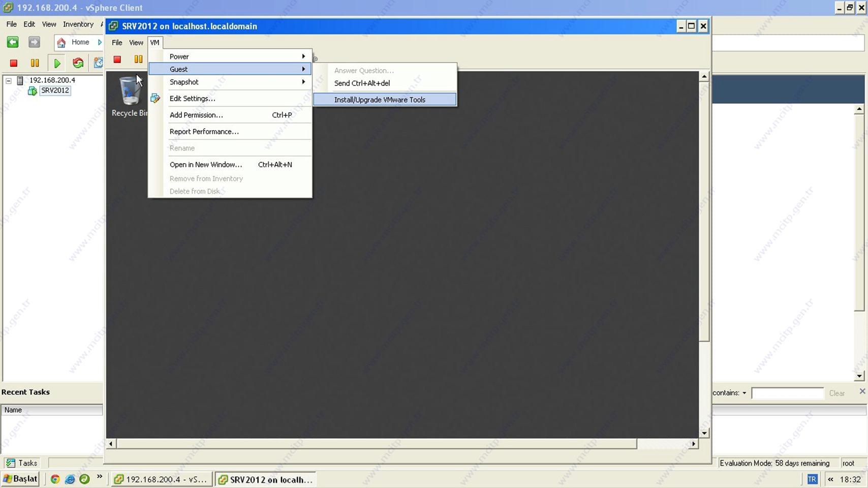This screenshot has width=868, height=488.
Task: Click Evaluation Mode 58 days remaining text
Action: pyautogui.click(x=774, y=463)
